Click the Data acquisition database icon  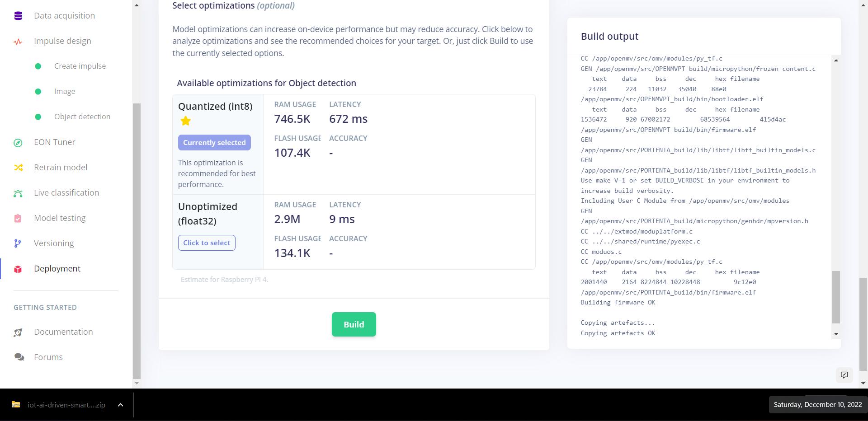point(18,16)
